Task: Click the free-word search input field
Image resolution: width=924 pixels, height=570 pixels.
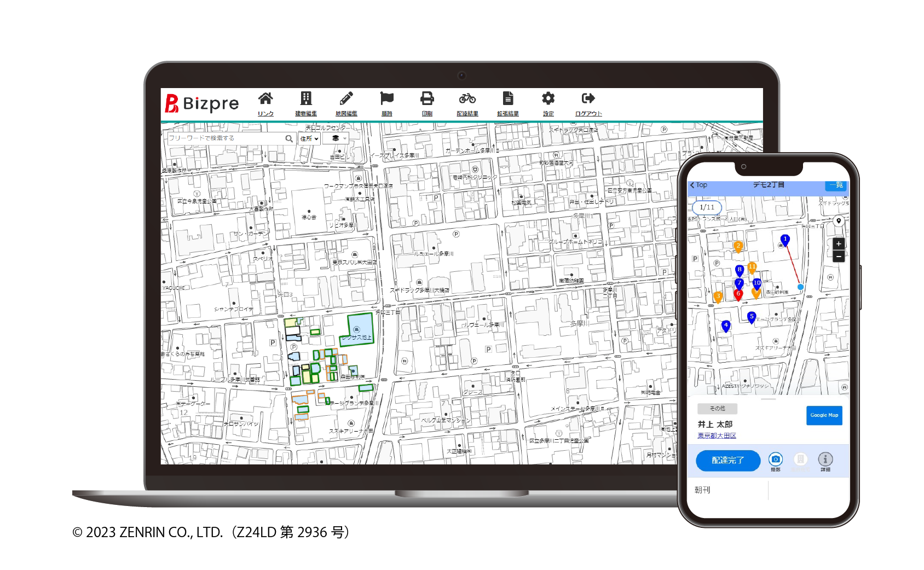Action: tap(226, 138)
